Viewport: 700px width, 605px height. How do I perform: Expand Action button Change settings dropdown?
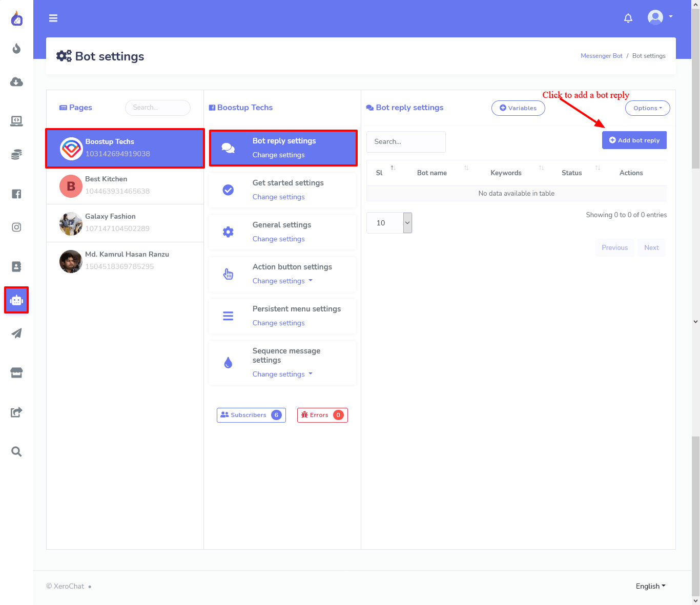[282, 281]
